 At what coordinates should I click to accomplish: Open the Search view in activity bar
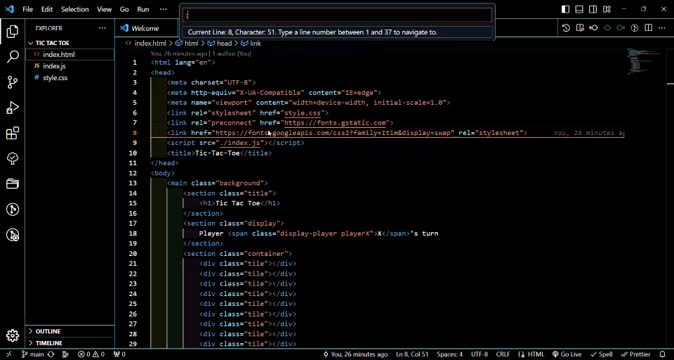tap(12, 57)
